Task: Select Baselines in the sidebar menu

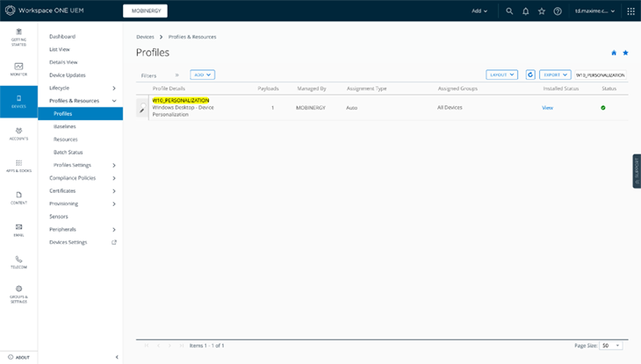Action: (x=64, y=126)
